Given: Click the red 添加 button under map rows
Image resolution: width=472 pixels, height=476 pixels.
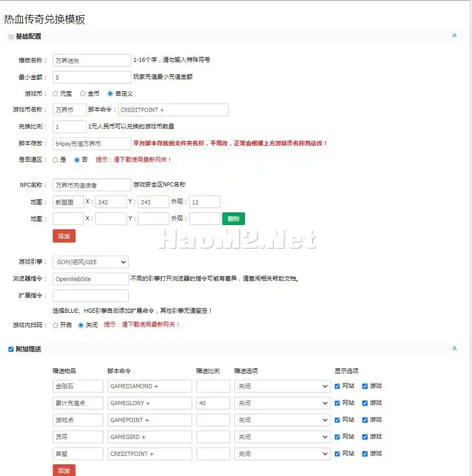Looking at the screenshot, I should click(x=64, y=236).
